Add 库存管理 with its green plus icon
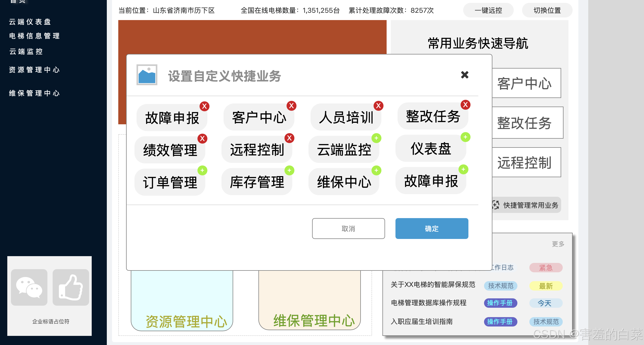644x345 pixels. (x=289, y=170)
